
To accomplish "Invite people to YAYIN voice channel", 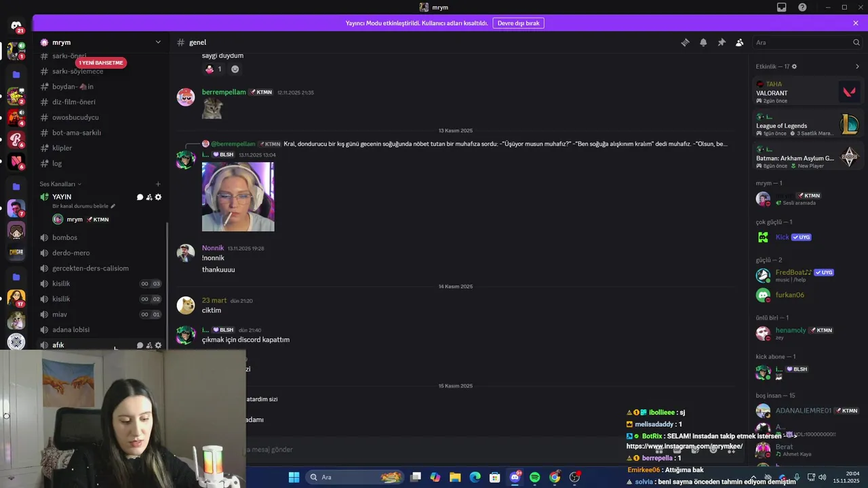I will click(x=149, y=197).
